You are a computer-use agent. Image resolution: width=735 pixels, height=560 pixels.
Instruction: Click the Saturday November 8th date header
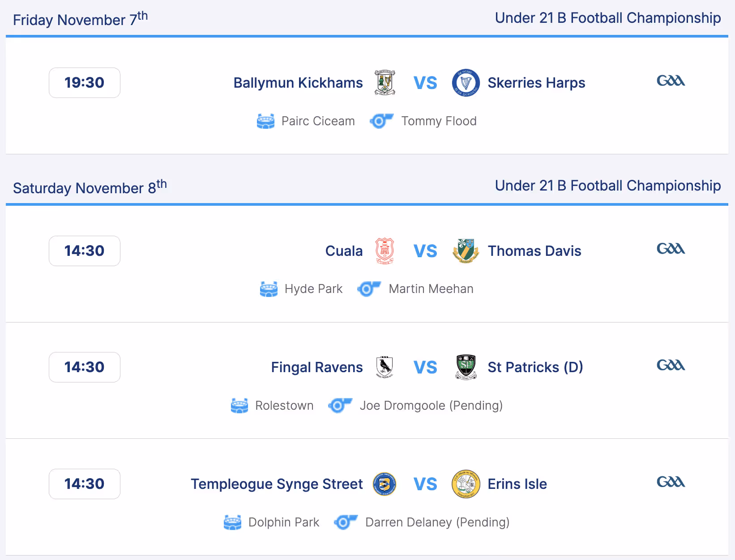(90, 187)
